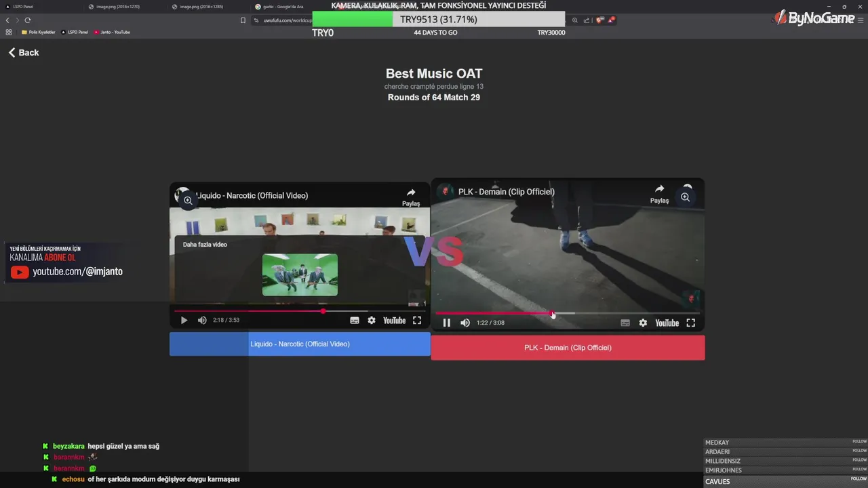Mute the PLK Demain video volume
868x488 pixels.
(x=465, y=323)
